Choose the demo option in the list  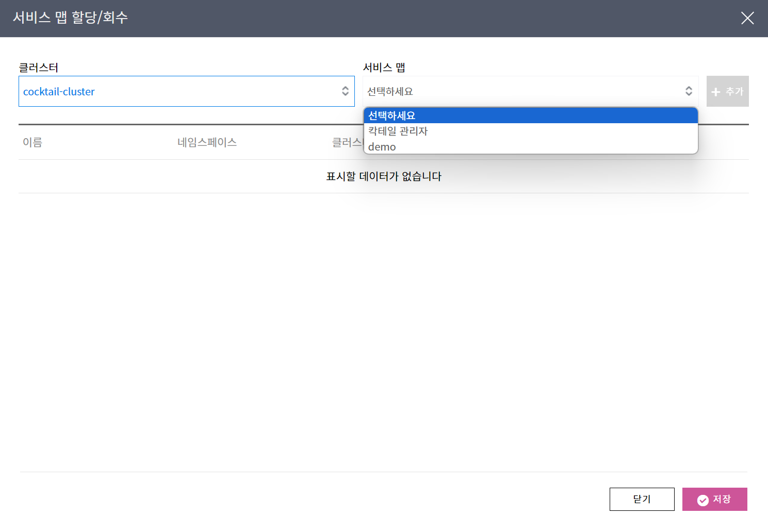382,147
